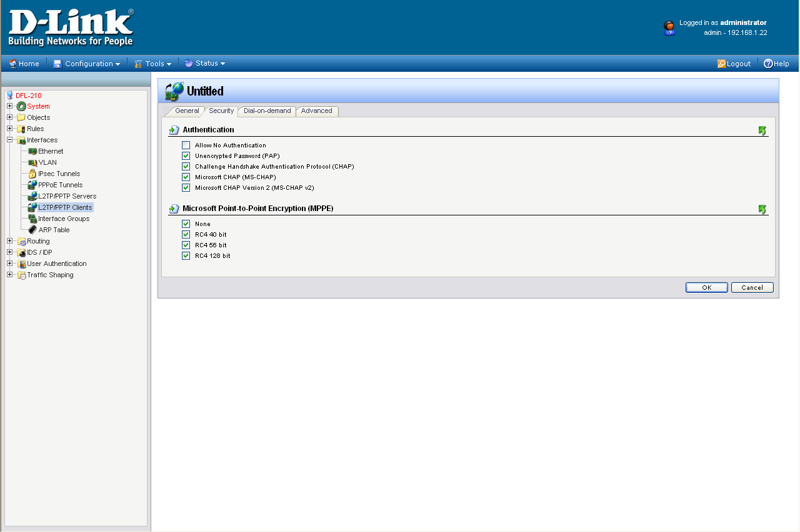The image size is (800, 532).
Task: Open the Status dropdown menu
Action: tap(204, 63)
